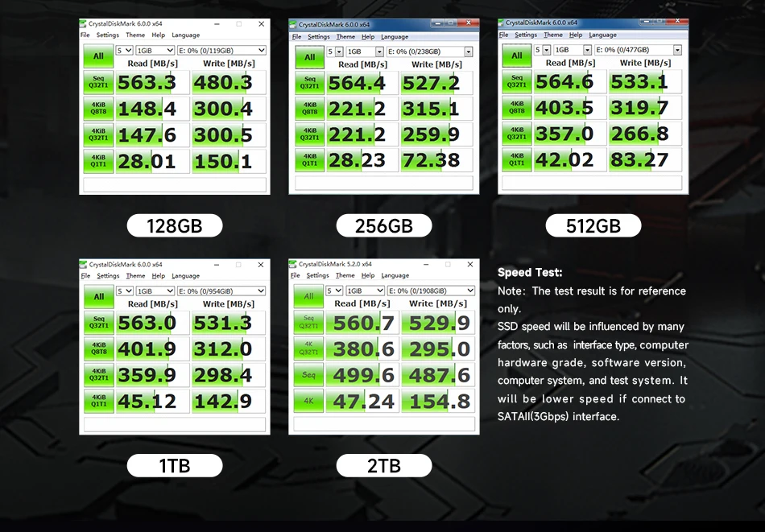Click the CrystalDiskMark app icon in the 477GiB window
This screenshot has width=765, height=532.
(501, 23)
